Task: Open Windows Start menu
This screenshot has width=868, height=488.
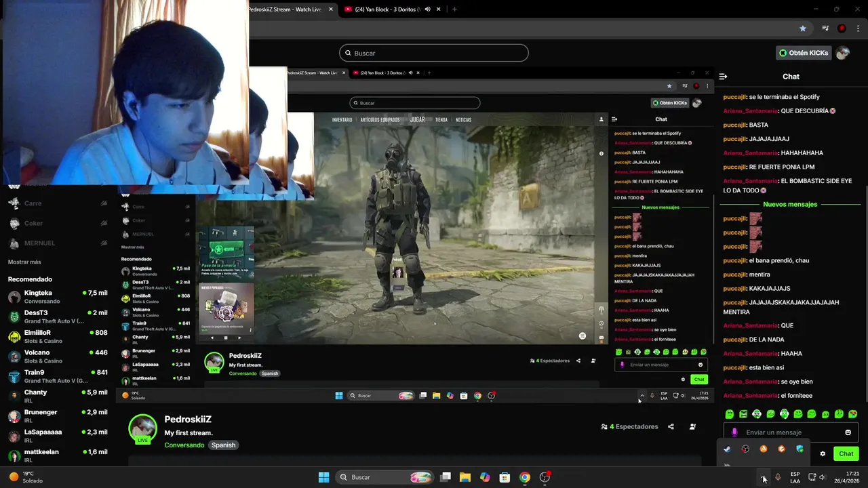Action: 323,477
